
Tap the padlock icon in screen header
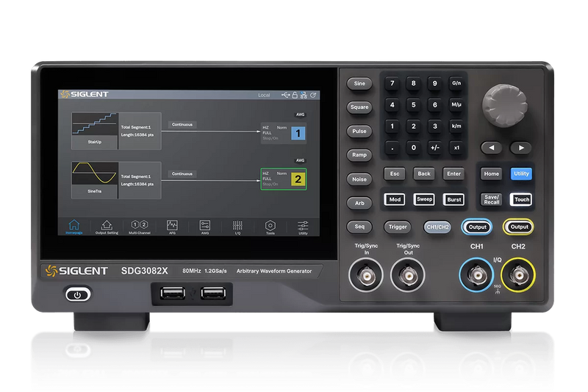pyautogui.click(x=295, y=95)
